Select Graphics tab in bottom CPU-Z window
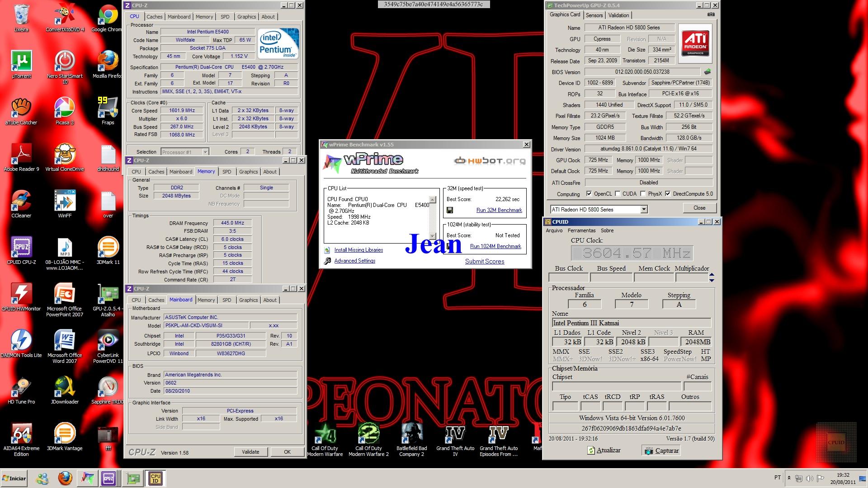Image resolution: width=868 pixels, height=488 pixels. [248, 300]
